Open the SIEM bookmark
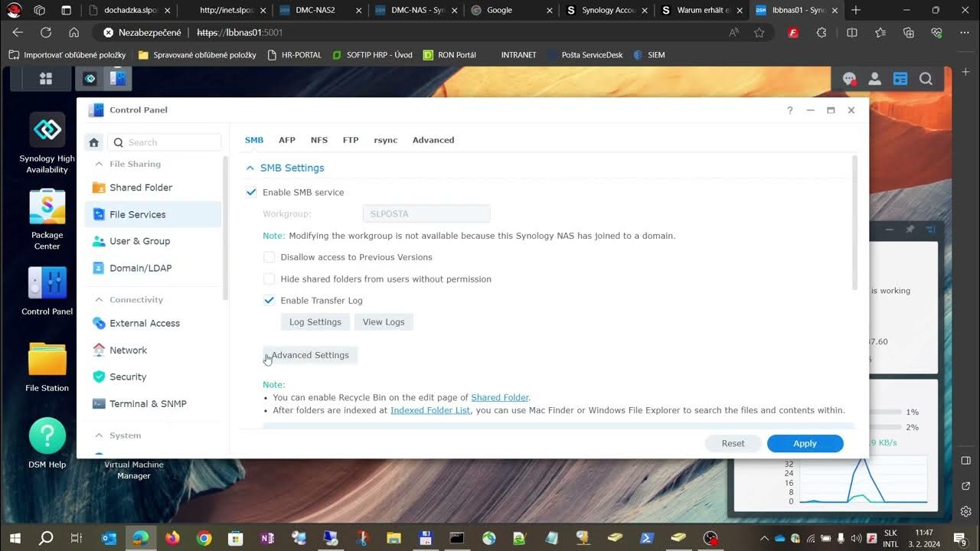The image size is (980, 551). (649, 55)
